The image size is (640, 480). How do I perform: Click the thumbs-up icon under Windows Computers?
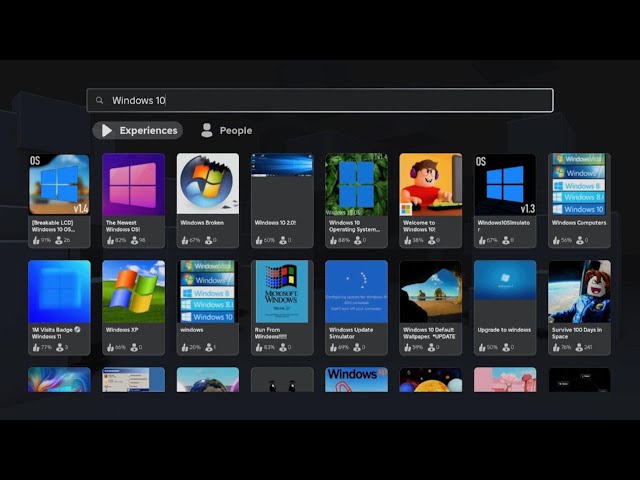tap(556, 240)
